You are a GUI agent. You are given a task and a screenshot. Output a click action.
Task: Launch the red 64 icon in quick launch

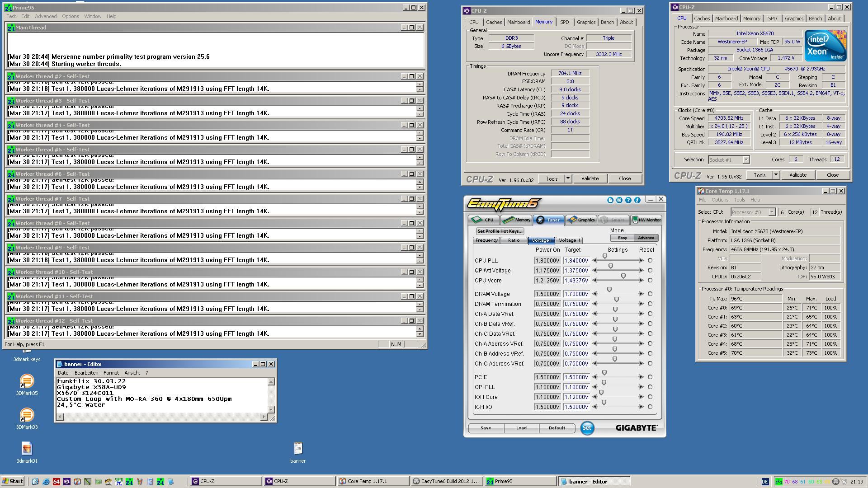[57, 482]
